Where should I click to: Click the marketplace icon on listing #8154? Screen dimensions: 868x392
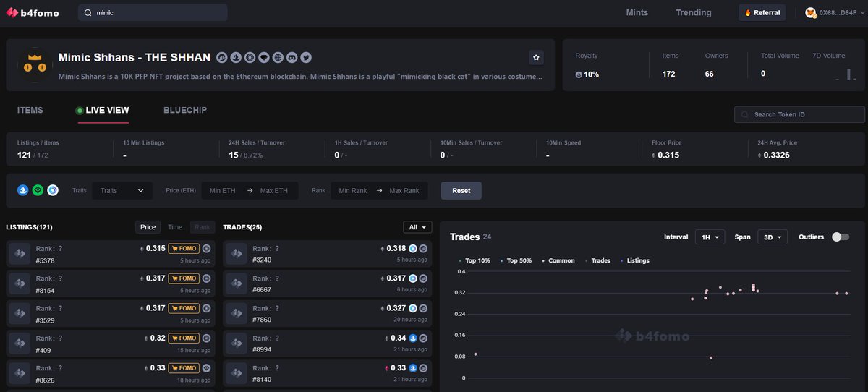(x=206, y=278)
